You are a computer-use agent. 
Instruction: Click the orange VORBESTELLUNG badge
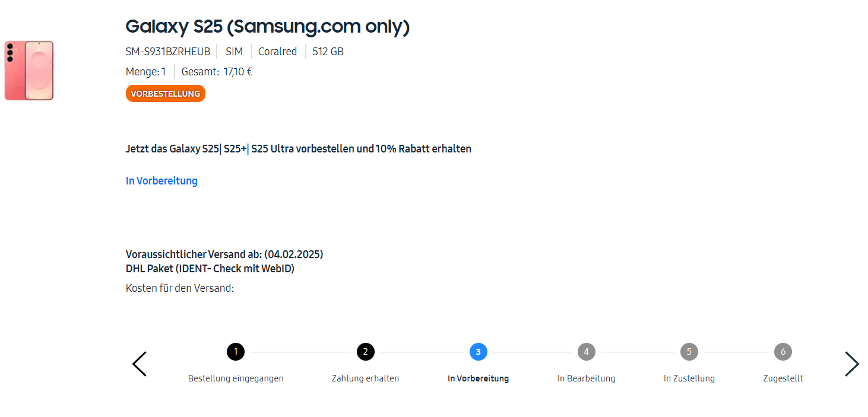165,94
